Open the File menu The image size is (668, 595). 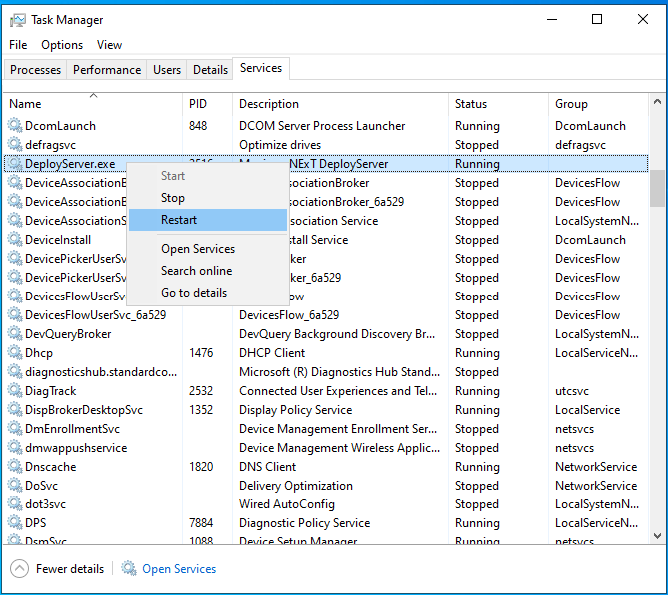click(18, 45)
